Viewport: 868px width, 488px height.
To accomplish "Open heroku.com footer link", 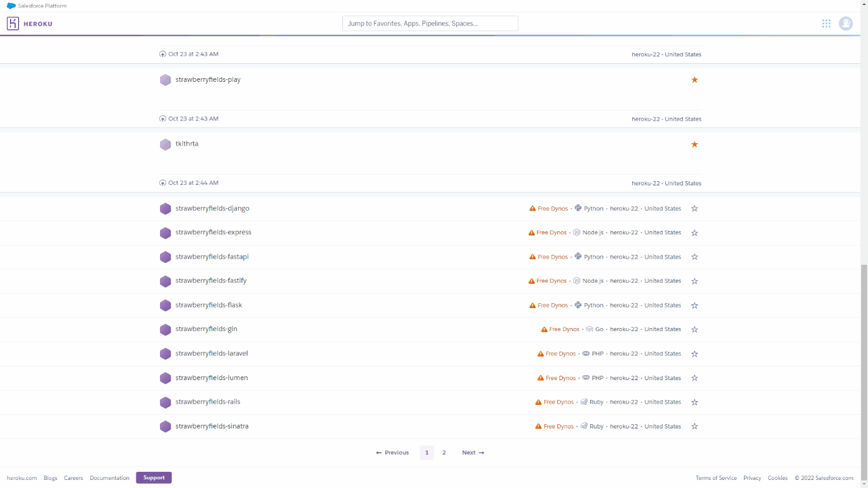I will [22, 478].
